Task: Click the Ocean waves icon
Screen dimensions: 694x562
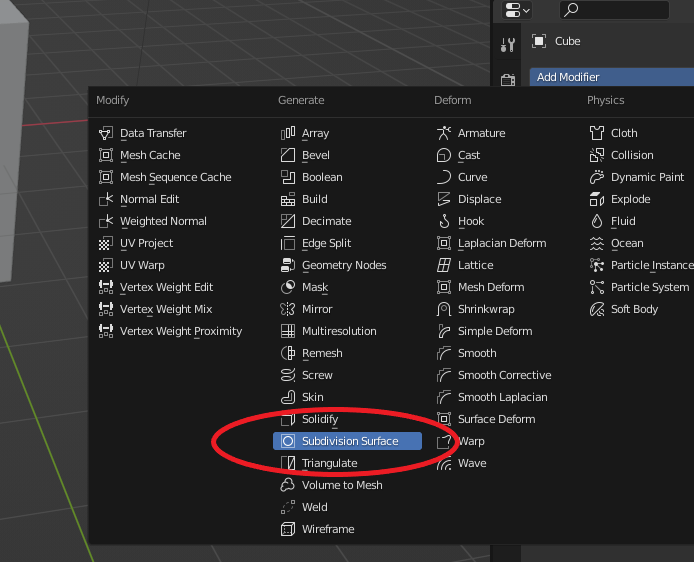Action: coord(597,243)
